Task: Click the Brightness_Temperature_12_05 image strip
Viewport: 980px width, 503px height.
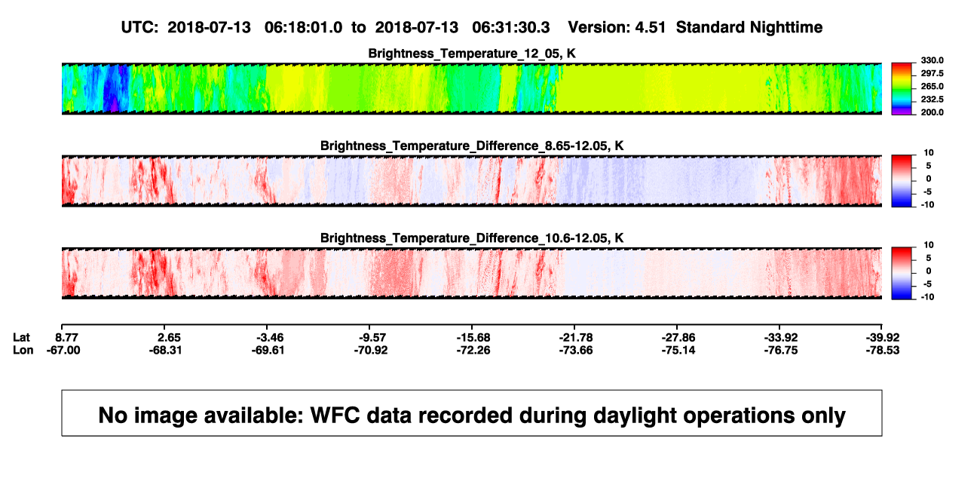Action: tap(471, 89)
